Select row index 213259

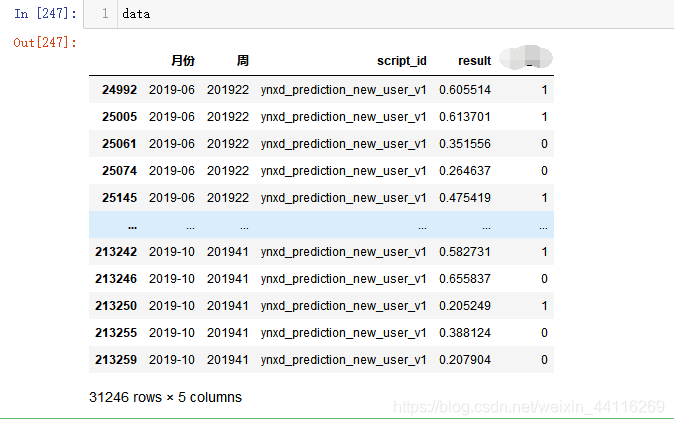[x=116, y=360]
